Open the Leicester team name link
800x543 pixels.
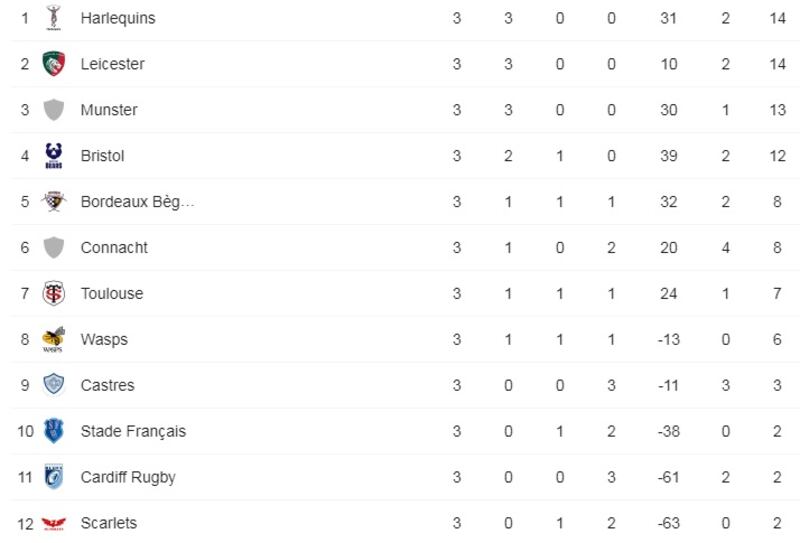click(112, 64)
